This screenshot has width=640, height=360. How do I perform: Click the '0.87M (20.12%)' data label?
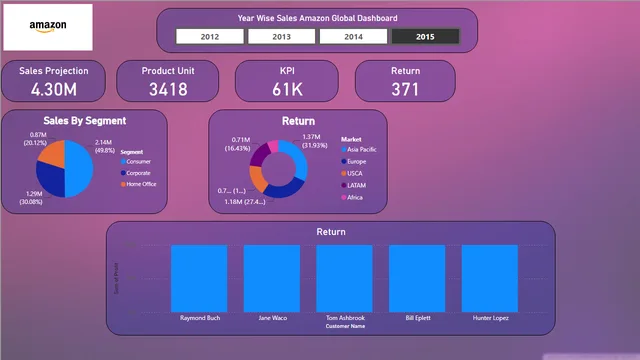[x=35, y=139]
